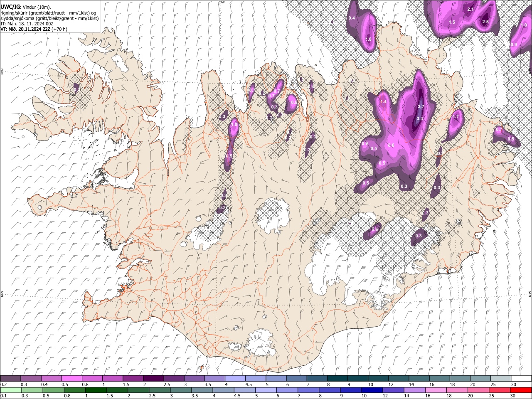
Task: Click the 20W longitude label
Action: coord(221,2)
